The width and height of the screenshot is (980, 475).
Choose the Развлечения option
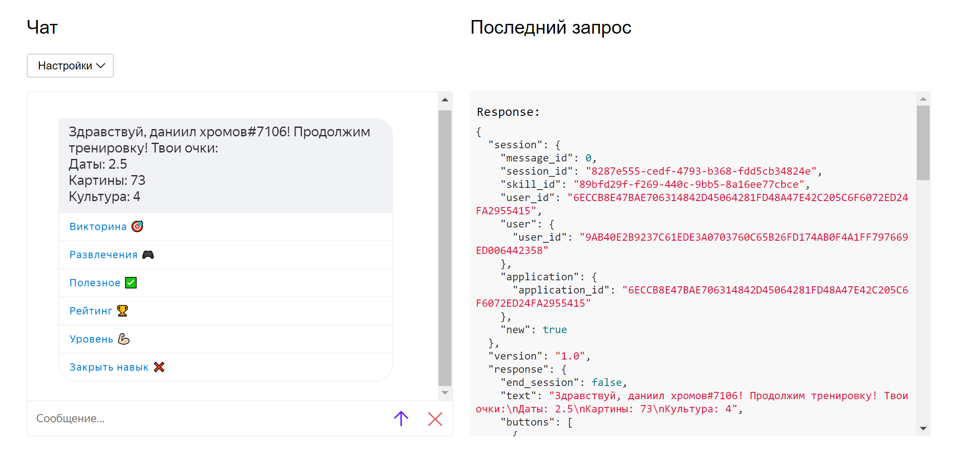click(104, 255)
